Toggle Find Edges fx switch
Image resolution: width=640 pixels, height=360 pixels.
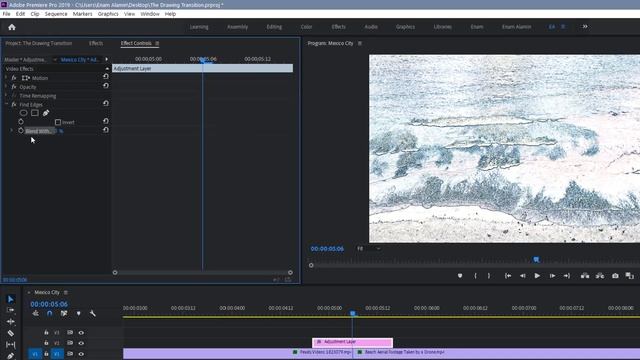pyautogui.click(x=14, y=104)
